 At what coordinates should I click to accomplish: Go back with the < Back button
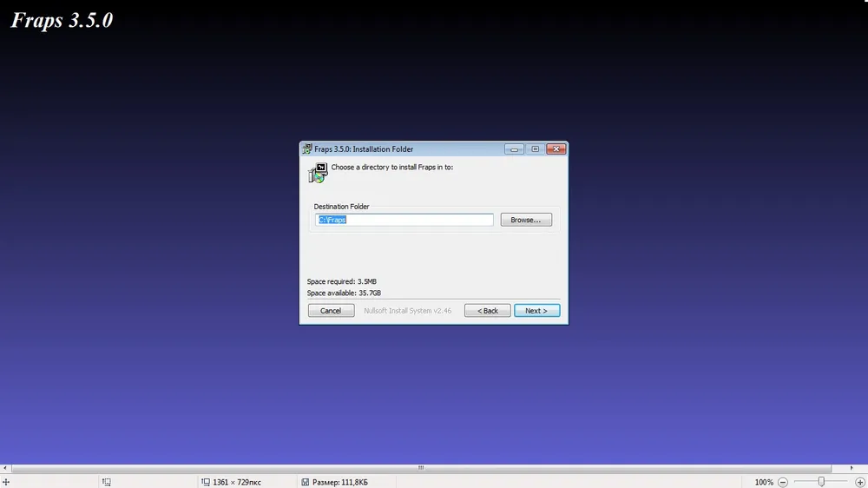(487, 311)
